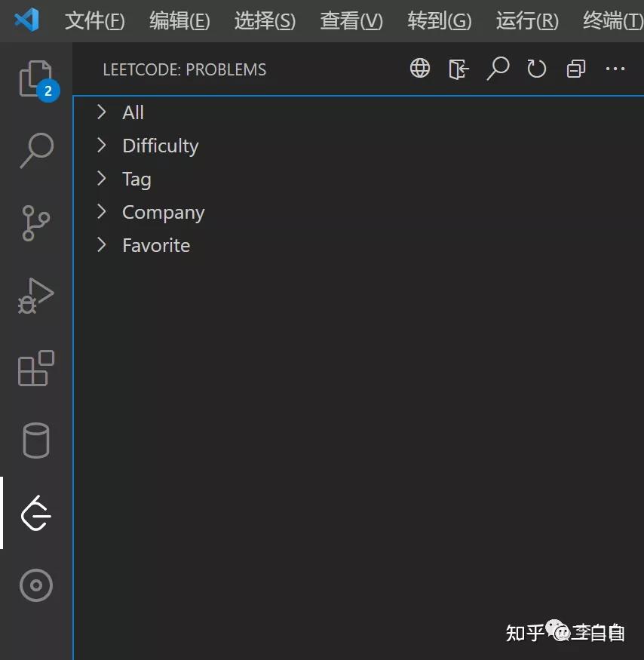Open the Source Control view
Screen dimensions: 644x660
pos(35,223)
